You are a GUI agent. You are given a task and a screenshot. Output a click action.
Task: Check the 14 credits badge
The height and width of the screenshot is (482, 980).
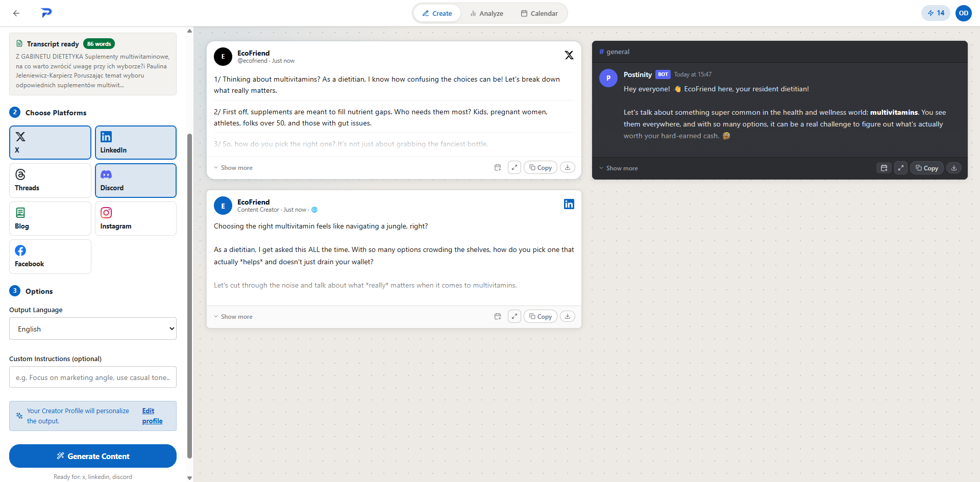tap(936, 13)
